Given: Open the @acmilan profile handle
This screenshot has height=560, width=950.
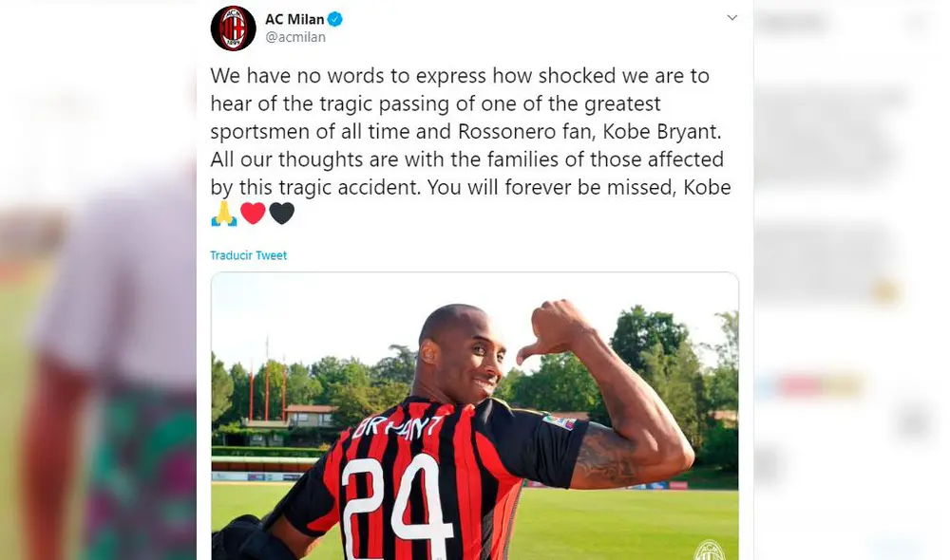Looking at the screenshot, I should (x=294, y=35).
